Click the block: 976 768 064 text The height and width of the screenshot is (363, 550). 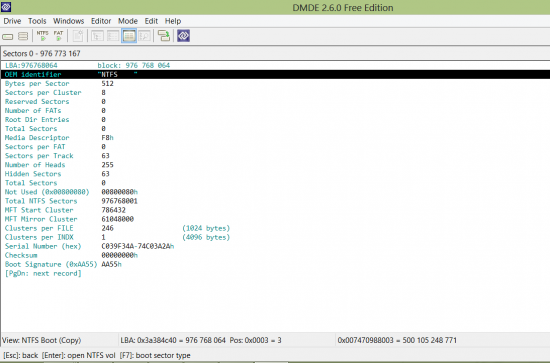[134, 66]
